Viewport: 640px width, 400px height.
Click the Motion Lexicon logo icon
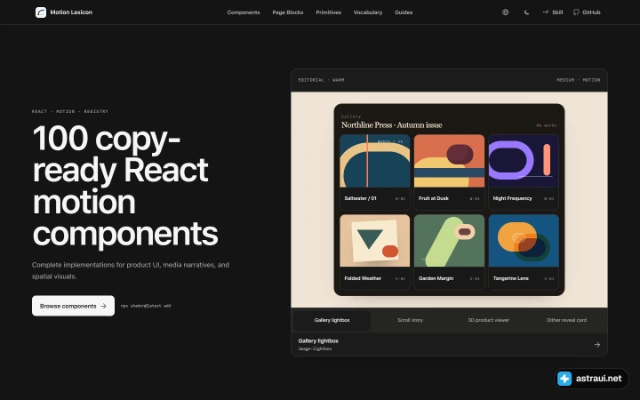(41, 12)
